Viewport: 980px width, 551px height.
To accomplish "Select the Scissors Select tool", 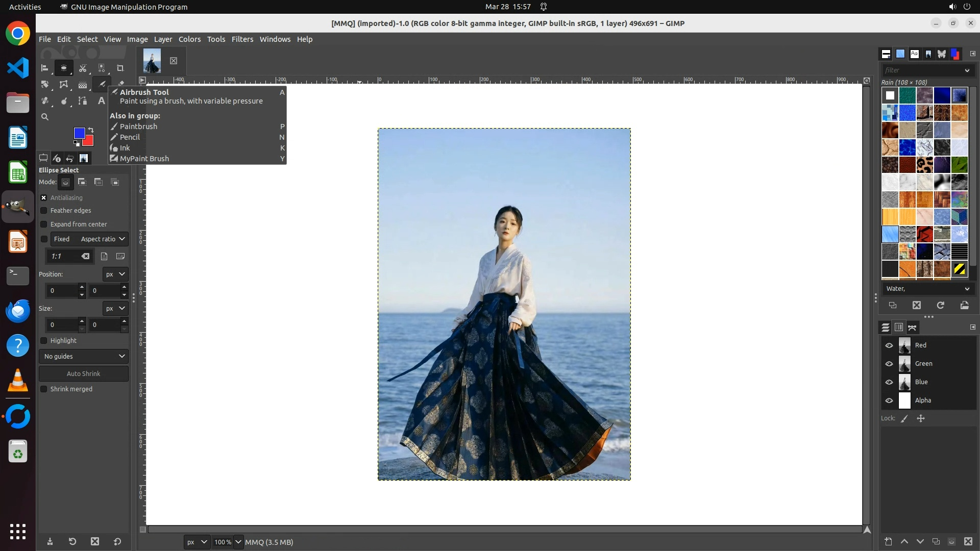I will (x=83, y=68).
